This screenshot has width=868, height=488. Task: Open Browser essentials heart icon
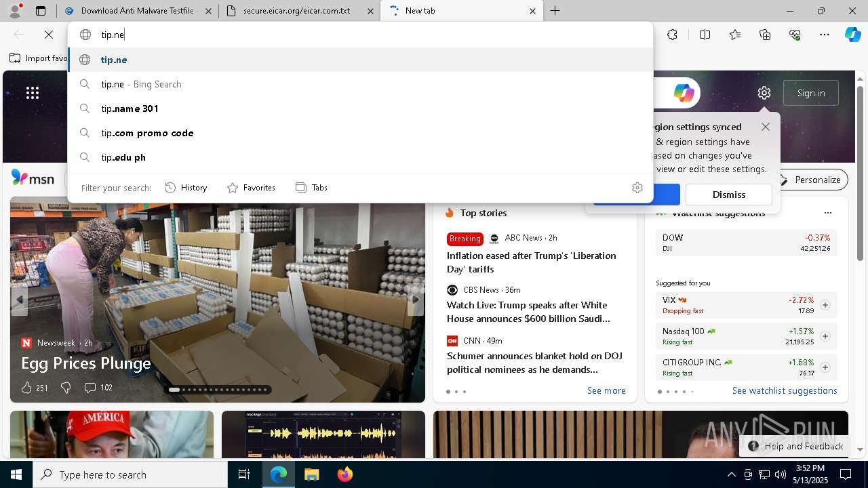pyautogui.click(x=795, y=35)
